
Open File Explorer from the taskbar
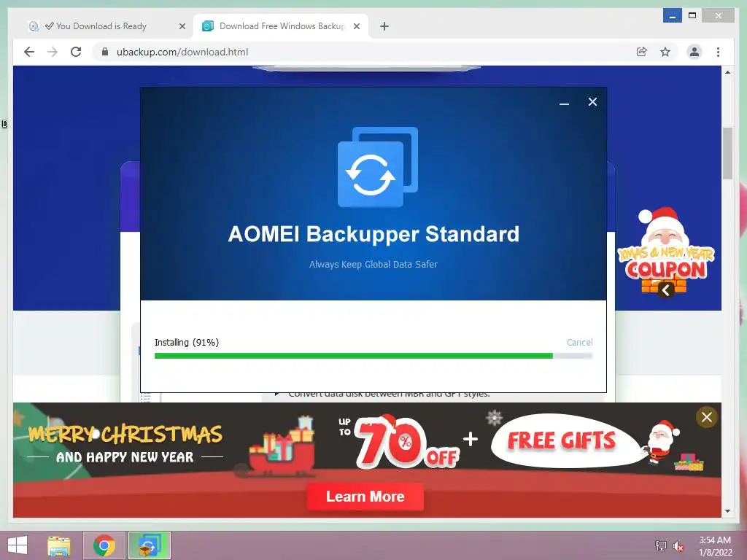click(x=59, y=545)
